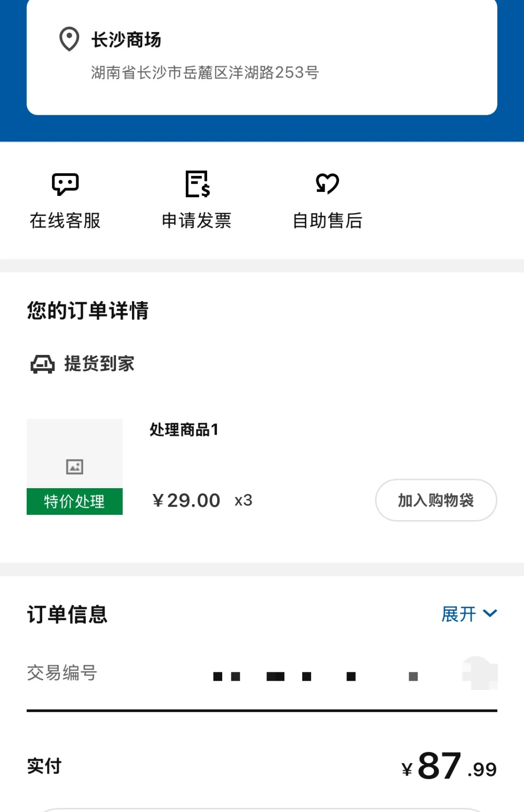Open online customer service chat icon
The image size is (524, 812).
point(65,184)
